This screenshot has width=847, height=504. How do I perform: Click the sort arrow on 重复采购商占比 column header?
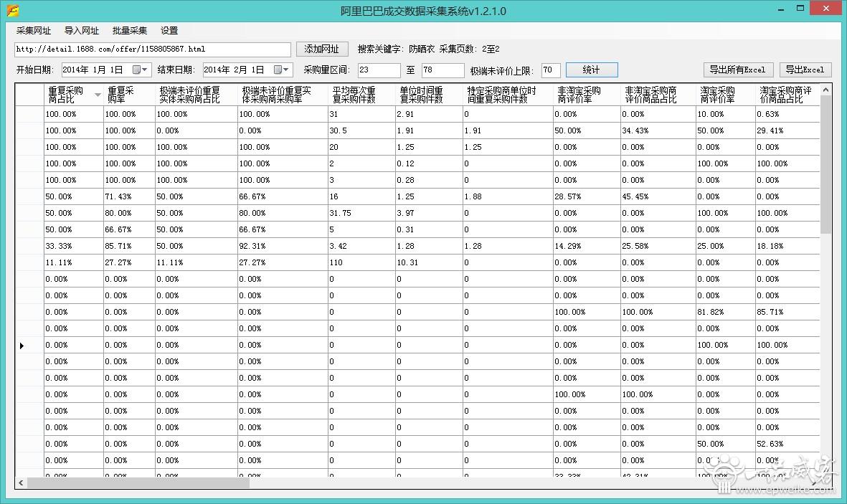click(x=97, y=95)
